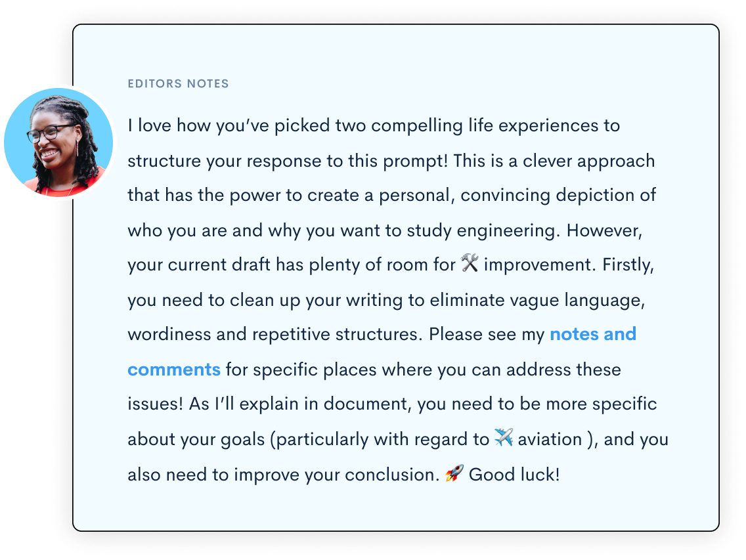Click the hammer and wrench emoji
746x560 pixels.
pos(469,264)
